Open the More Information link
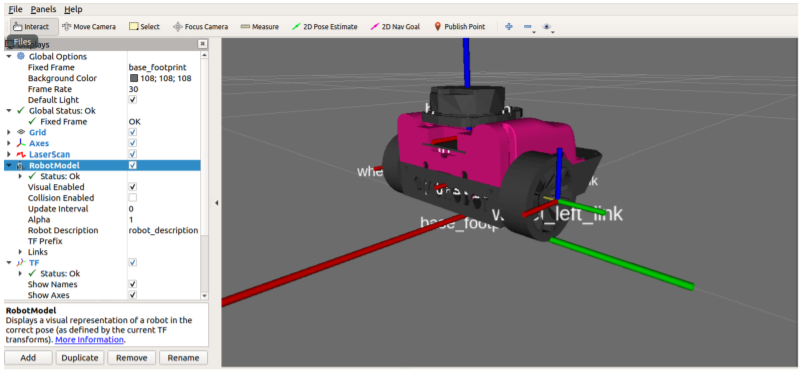The image size is (803, 372). click(x=89, y=339)
